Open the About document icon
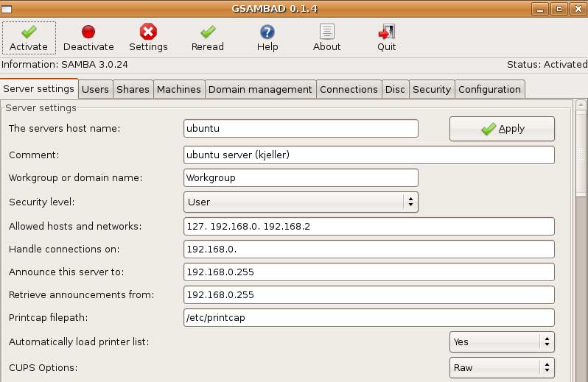This screenshot has width=588, height=382. coord(327,32)
